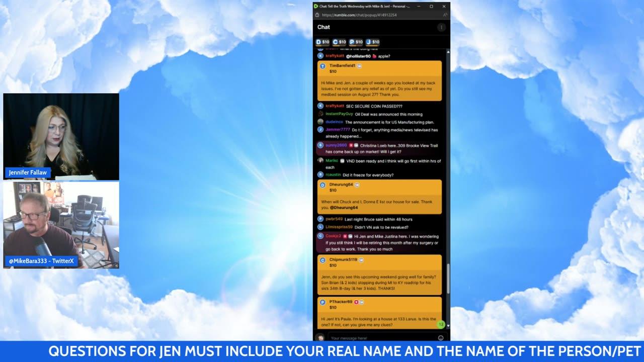Screen dimensions: 644x362
Task: Click 'Did it freeze for everybody?' message
Action: point(368,175)
